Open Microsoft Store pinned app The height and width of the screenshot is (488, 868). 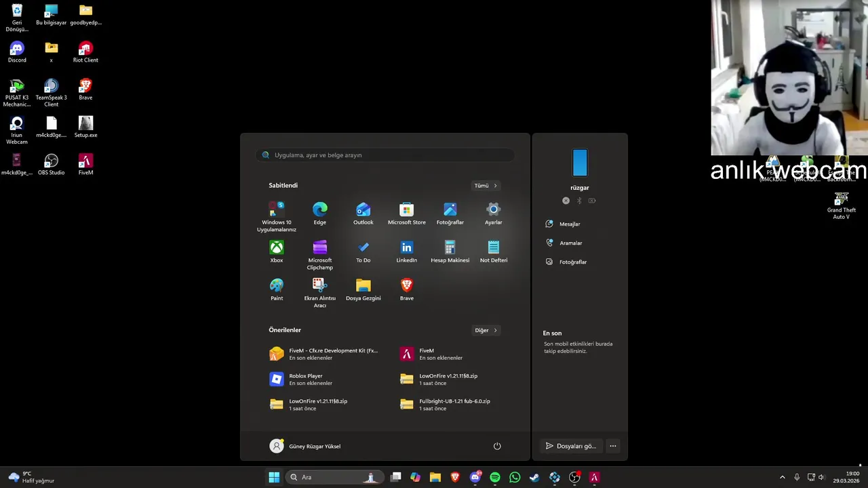click(406, 213)
